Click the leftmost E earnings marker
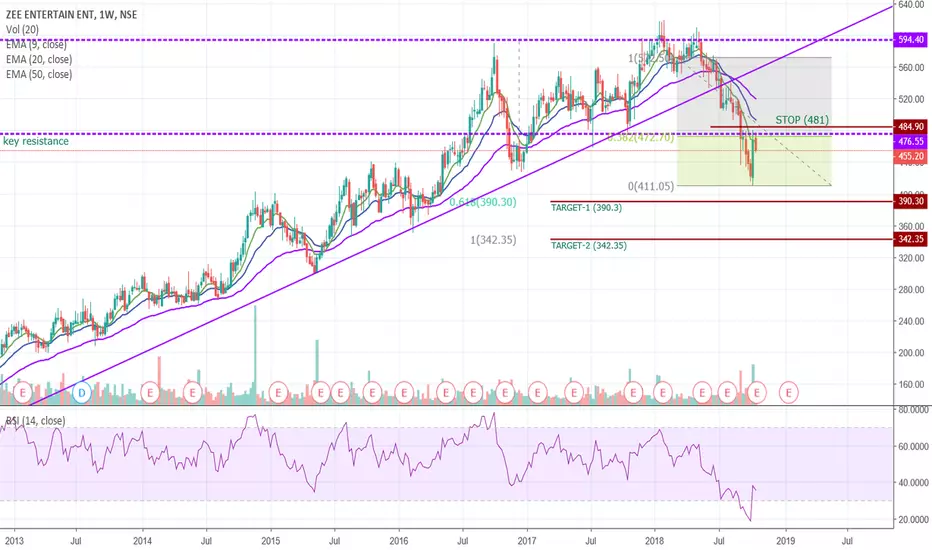Viewport: 932px width, 550px height. (x=23, y=392)
